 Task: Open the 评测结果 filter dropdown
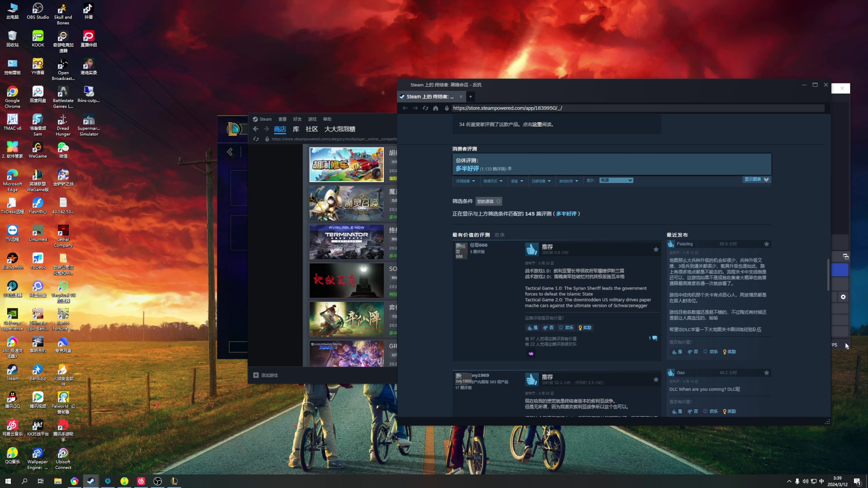point(465,181)
